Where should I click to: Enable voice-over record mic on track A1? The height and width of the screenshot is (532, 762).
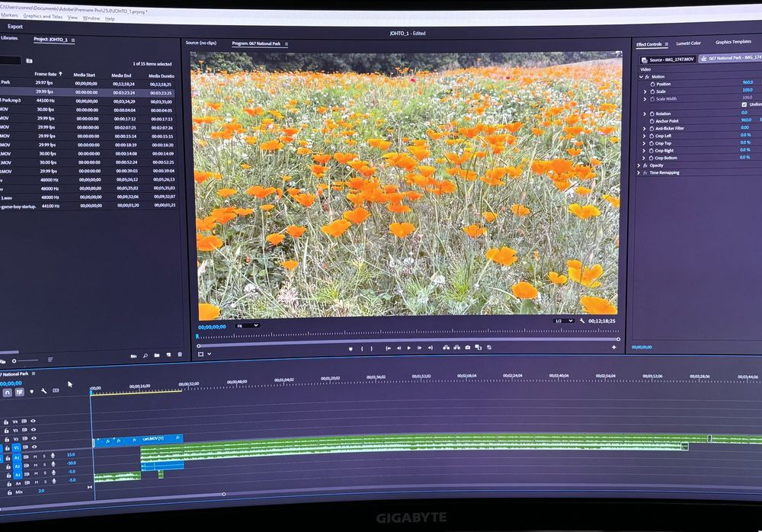pyautogui.click(x=53, y=455)
